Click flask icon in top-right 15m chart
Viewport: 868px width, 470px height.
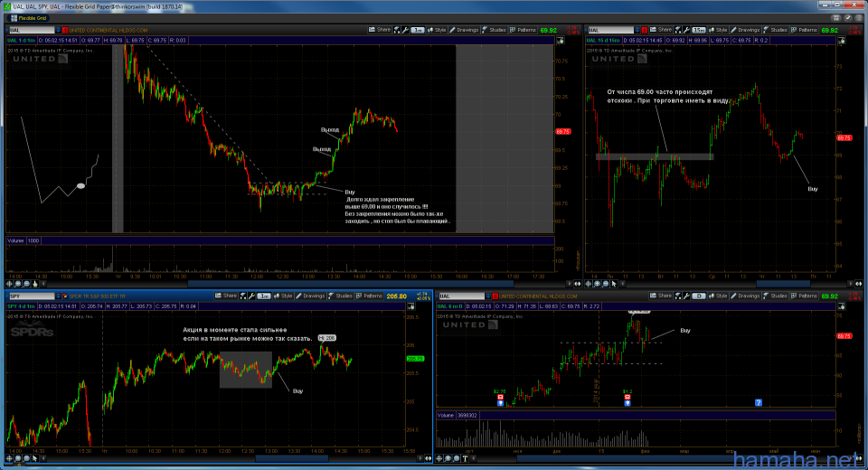(x=677, y=30)
